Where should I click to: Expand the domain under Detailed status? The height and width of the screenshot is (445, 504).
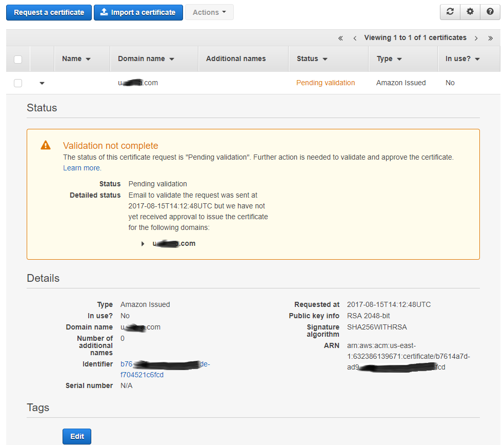pos(143,244)
